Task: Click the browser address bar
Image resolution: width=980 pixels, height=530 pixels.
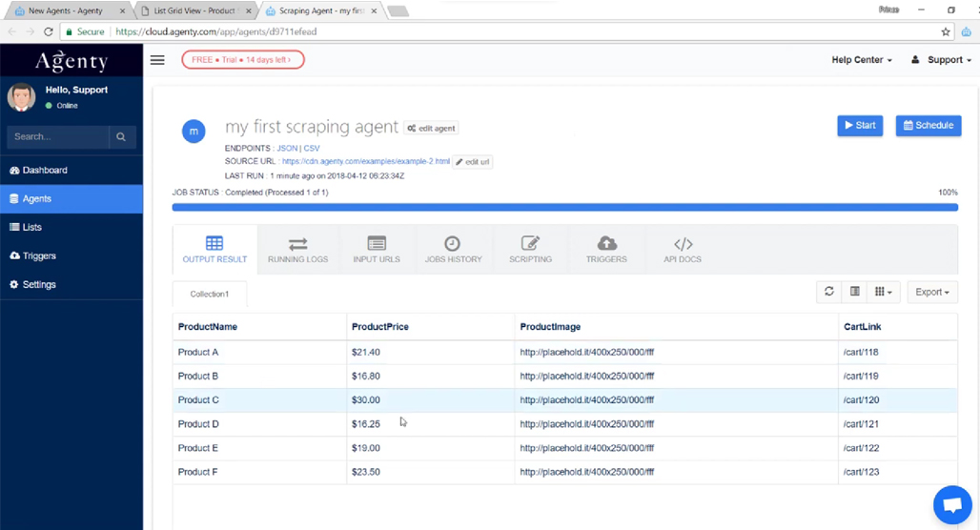Action: pos(500,31)
